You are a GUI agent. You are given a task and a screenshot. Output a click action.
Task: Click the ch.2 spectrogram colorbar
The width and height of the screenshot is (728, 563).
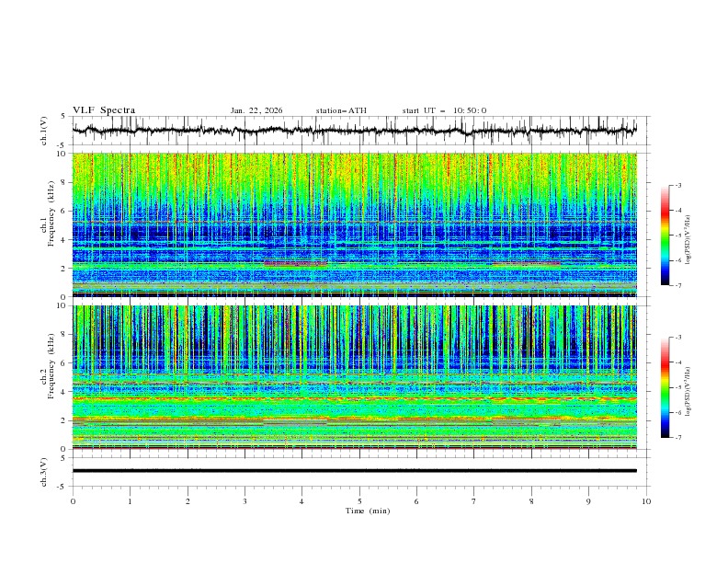(x=665, y=387)
